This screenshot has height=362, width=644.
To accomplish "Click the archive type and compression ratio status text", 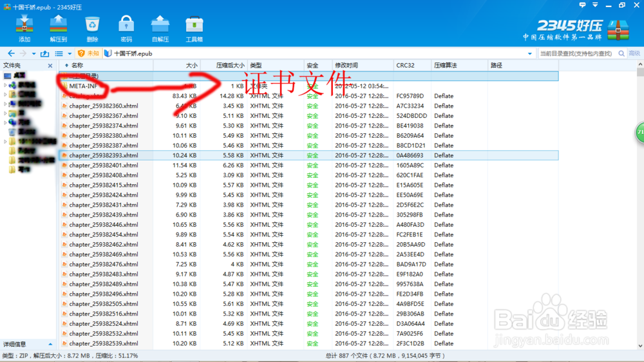I will tap(71, 356).
